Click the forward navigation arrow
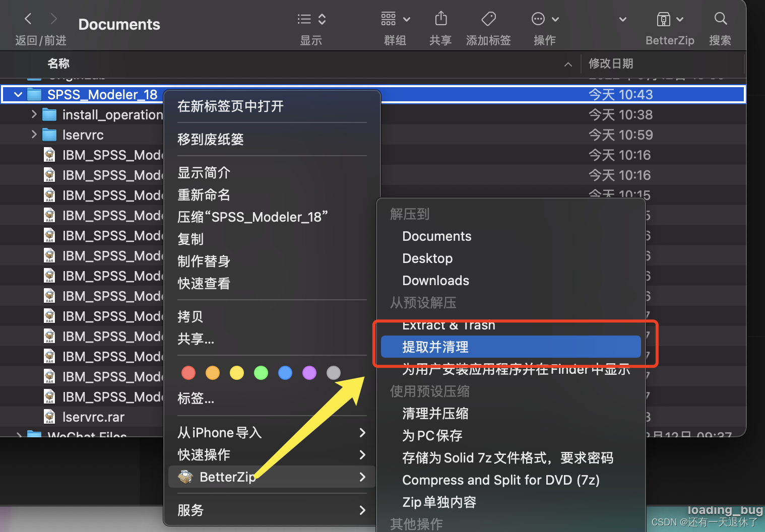765x532 pixels. tap(53, 19)
